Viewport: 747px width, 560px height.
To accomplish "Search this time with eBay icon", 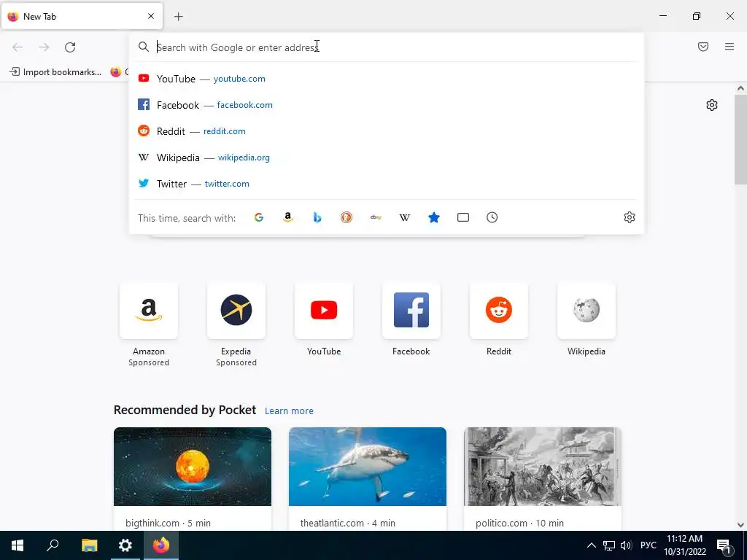I will point(376,217).
